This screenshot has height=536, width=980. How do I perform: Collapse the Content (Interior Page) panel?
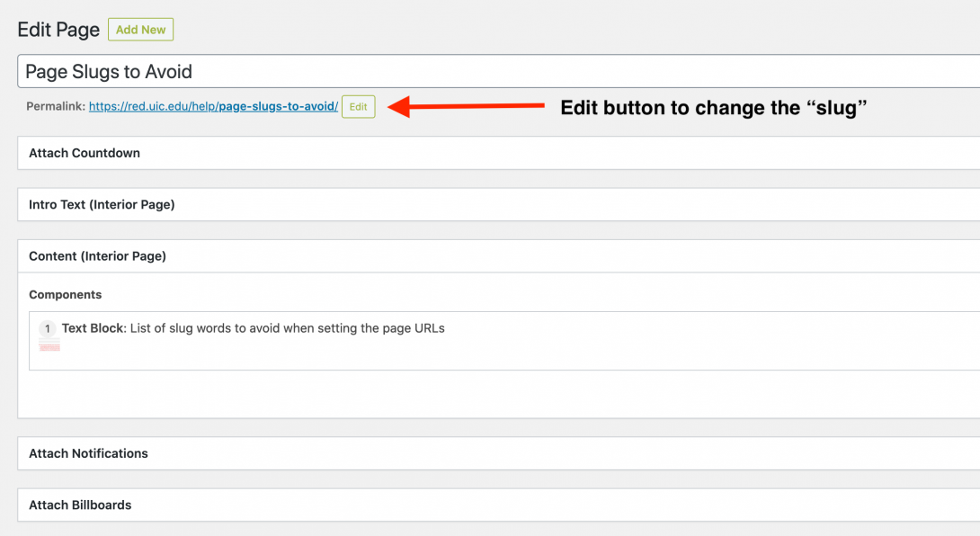97,256
